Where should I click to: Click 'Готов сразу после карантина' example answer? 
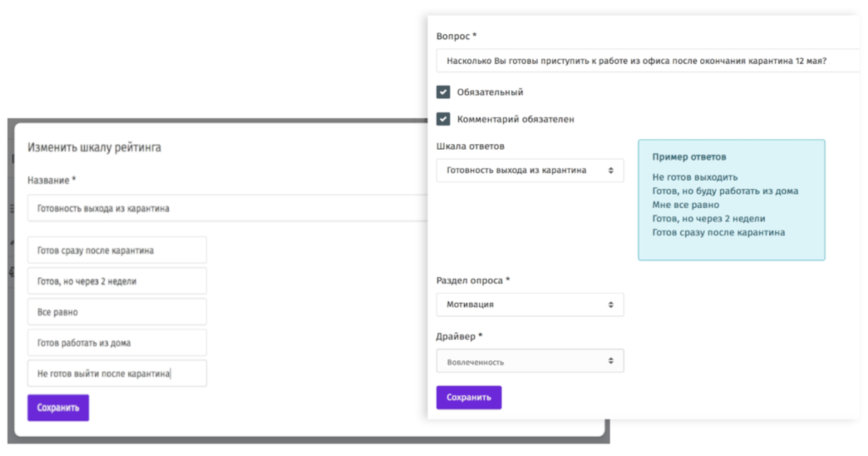pos(718,232)
